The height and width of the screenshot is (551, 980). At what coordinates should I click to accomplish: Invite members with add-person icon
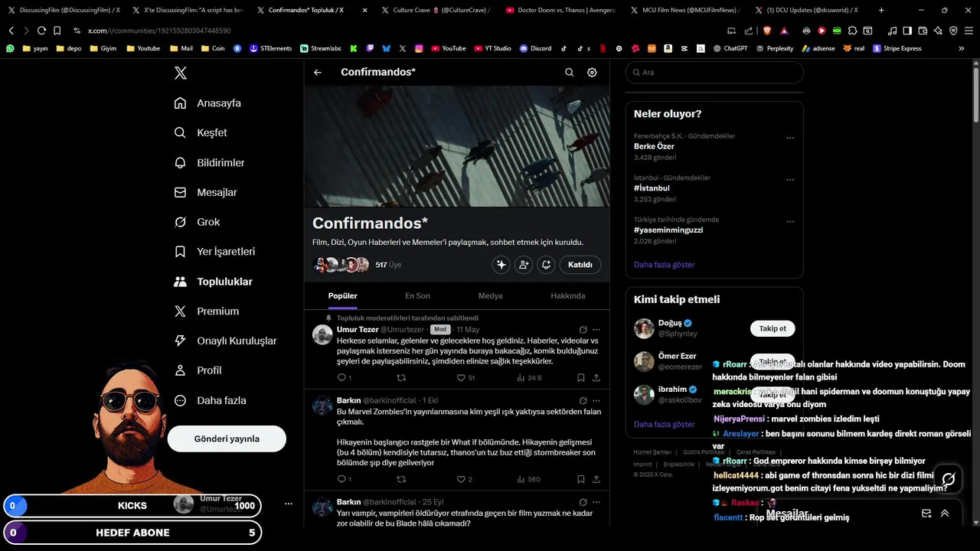point(524,264)
